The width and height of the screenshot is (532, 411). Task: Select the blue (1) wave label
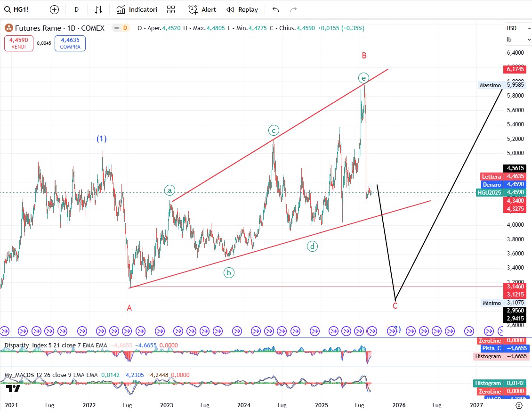101,139
